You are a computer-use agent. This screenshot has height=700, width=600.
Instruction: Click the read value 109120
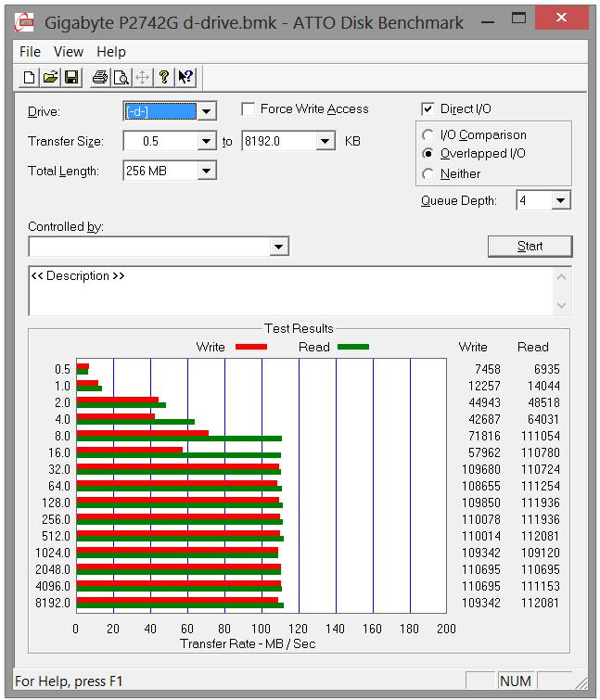coord(540,553)
